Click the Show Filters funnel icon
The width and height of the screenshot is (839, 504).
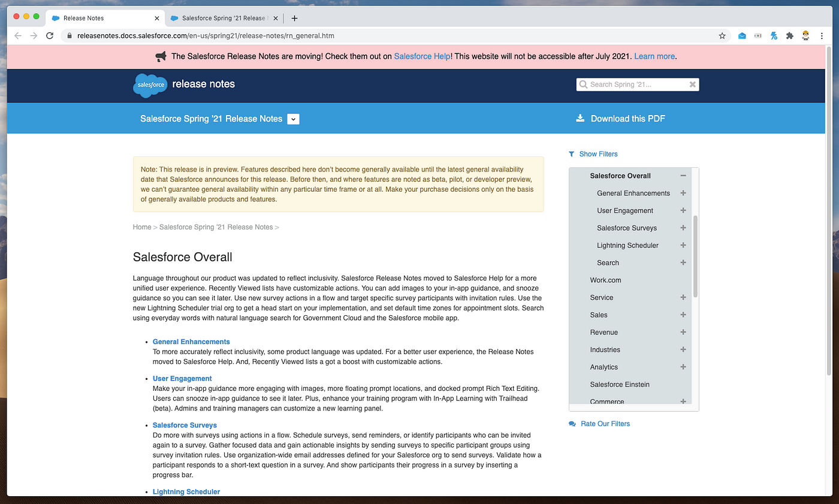[572, 154]
